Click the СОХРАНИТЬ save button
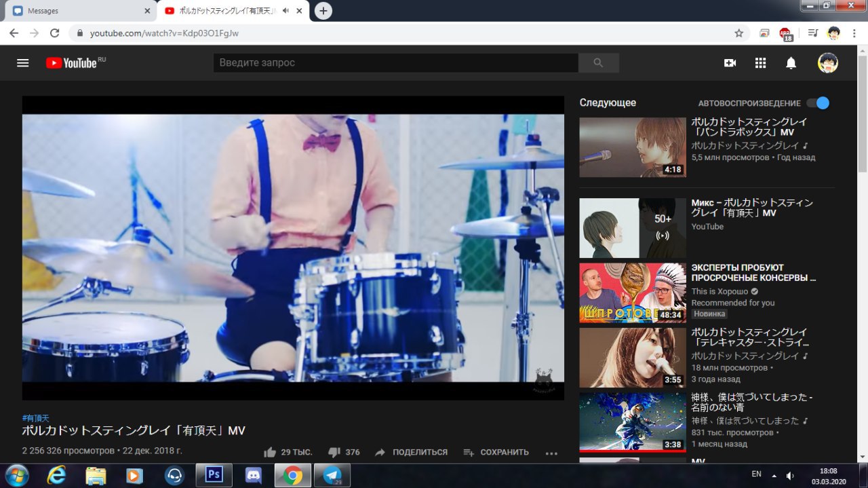Viewport: 868px width, 488px height. (x=496, y=452)
